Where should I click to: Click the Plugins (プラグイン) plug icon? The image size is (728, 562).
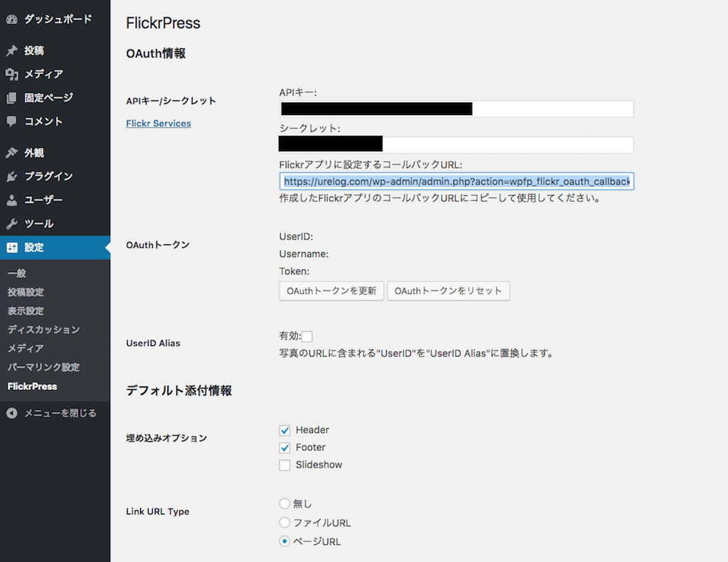point(11,176)
